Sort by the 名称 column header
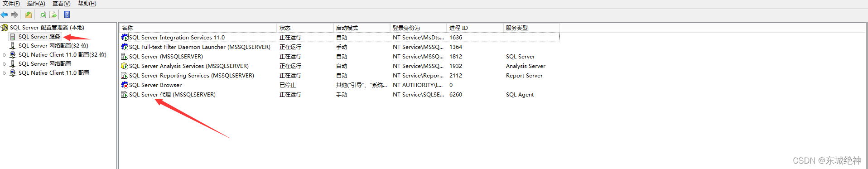The height and width of the screenshot is (169, 868). pyautogui.click(x=198, y=28)
